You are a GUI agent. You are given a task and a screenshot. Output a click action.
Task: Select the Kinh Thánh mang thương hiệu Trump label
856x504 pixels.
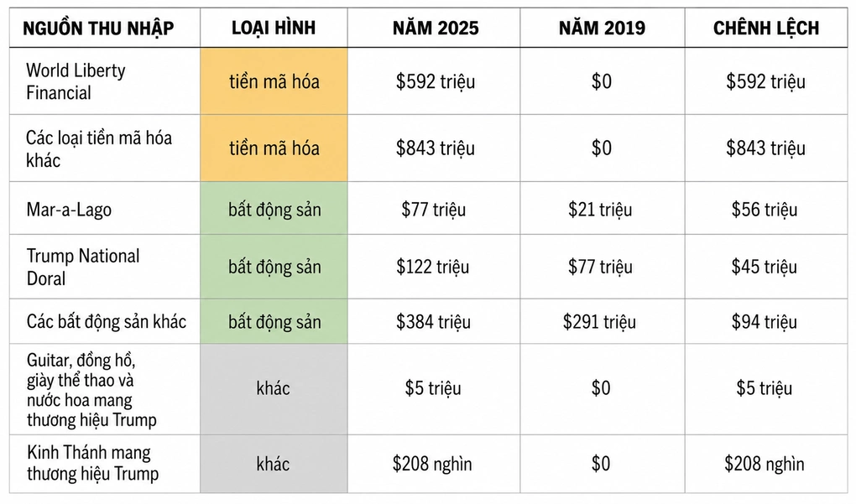click(x=93, y=463)
